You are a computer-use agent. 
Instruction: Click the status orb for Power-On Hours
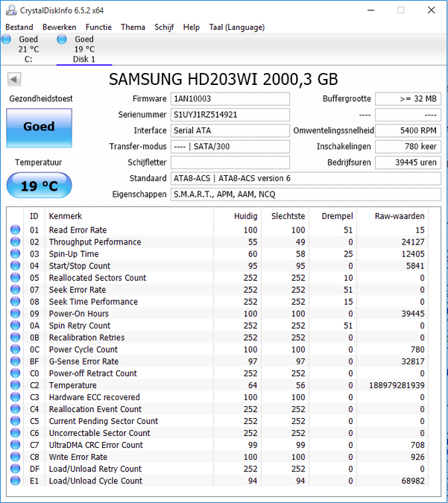(15, 313)
